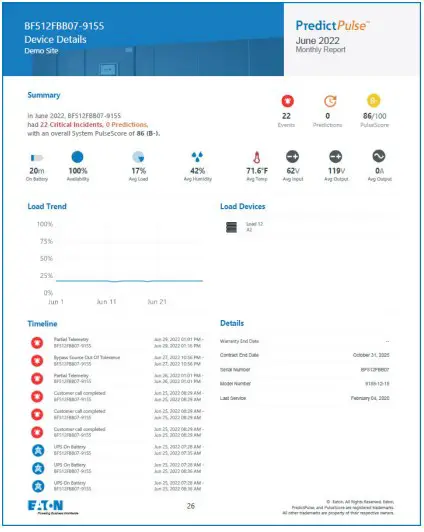The height and width of the screenshot is (532, 424).
Task: Click the 'Serial Number' detail label
Action: (x=235, y=370)
